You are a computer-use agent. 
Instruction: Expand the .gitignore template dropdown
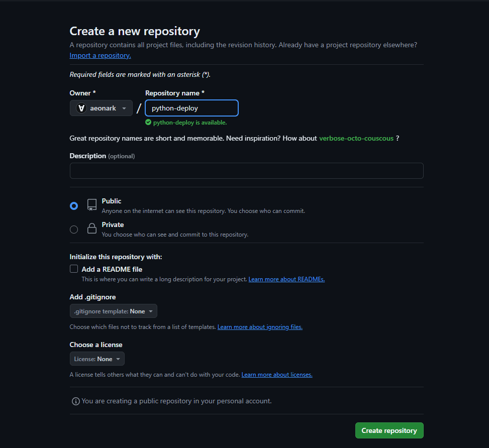[x=114, y=311]
